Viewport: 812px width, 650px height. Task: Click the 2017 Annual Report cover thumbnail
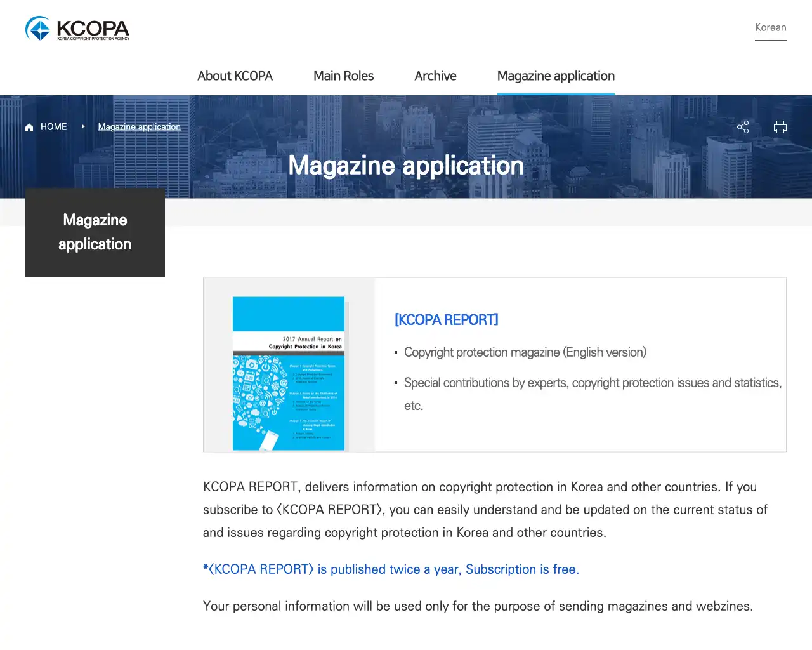(x=289, y=373)
